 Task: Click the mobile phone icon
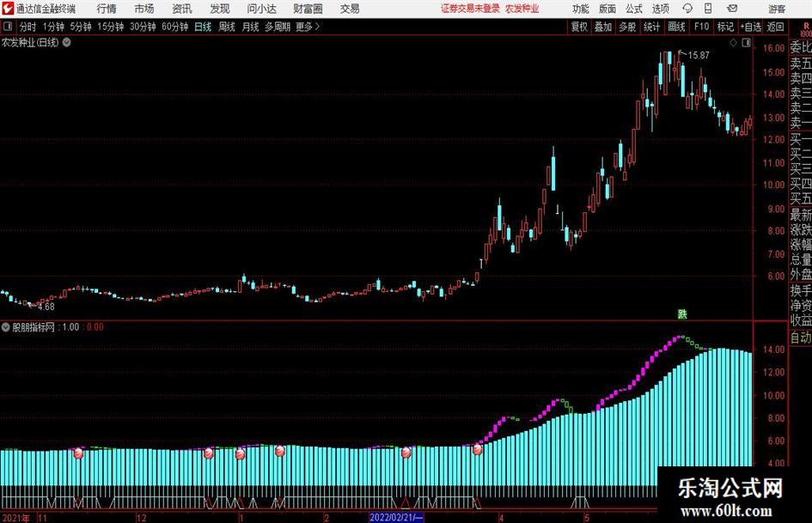708,9
